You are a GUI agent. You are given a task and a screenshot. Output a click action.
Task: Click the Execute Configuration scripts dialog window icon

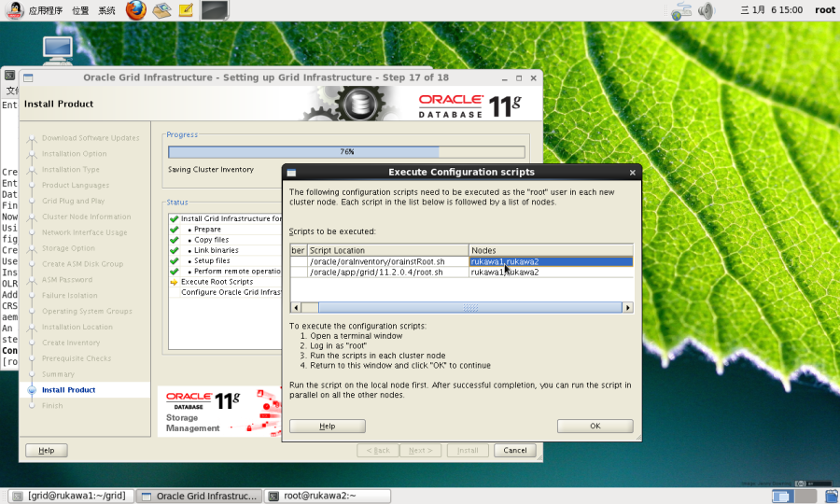[x=291, y=173]
